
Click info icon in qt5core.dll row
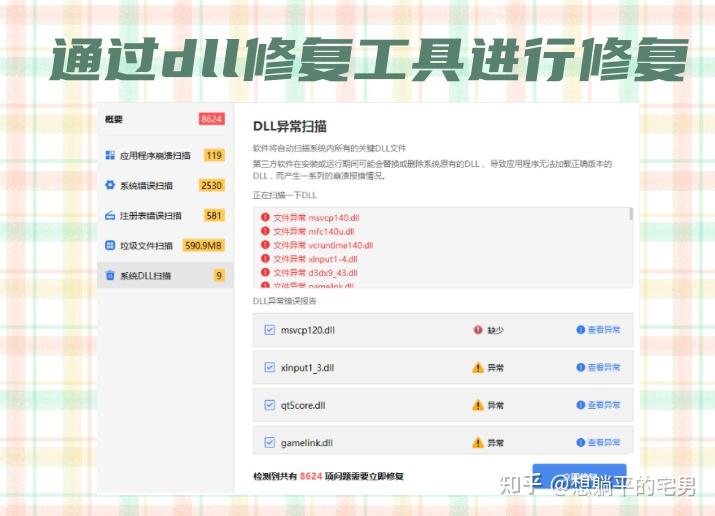point(580,404)
